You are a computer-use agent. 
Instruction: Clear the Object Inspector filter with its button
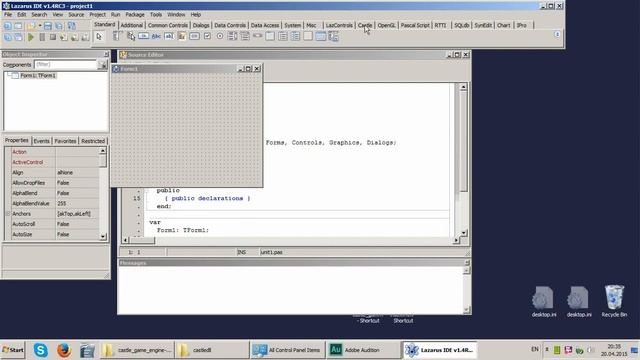pos(102,64)
